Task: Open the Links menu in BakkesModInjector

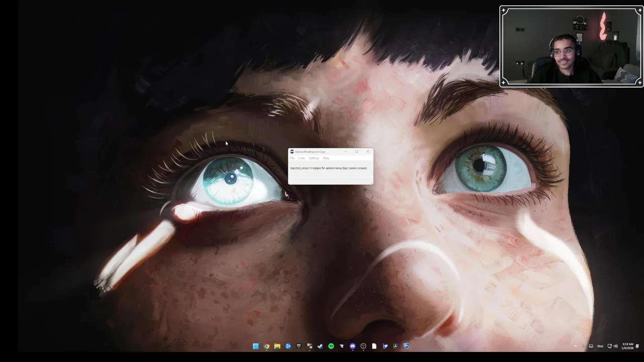Action: pyautogui.click(x=301, y=158)
